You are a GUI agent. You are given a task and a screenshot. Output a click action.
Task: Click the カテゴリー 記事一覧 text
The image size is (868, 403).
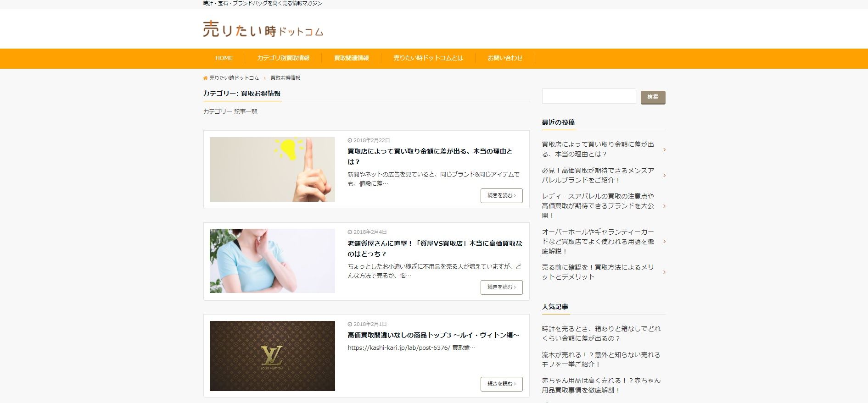230,111
